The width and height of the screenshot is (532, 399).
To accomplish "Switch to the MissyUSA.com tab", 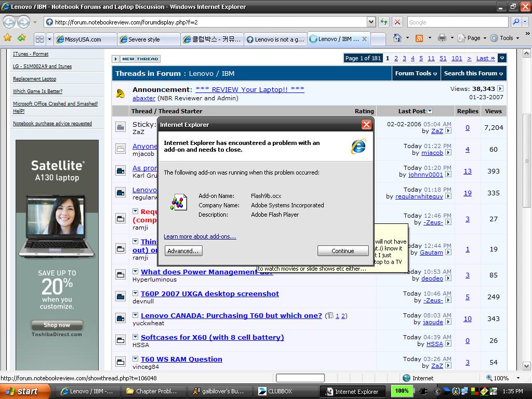I will click(86, 39).
